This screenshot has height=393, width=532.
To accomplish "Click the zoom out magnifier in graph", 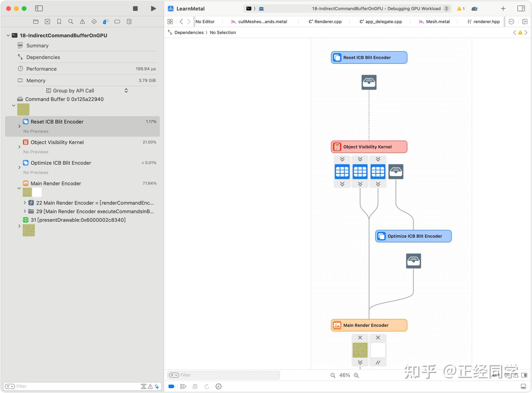I will (x=333, y=375).
